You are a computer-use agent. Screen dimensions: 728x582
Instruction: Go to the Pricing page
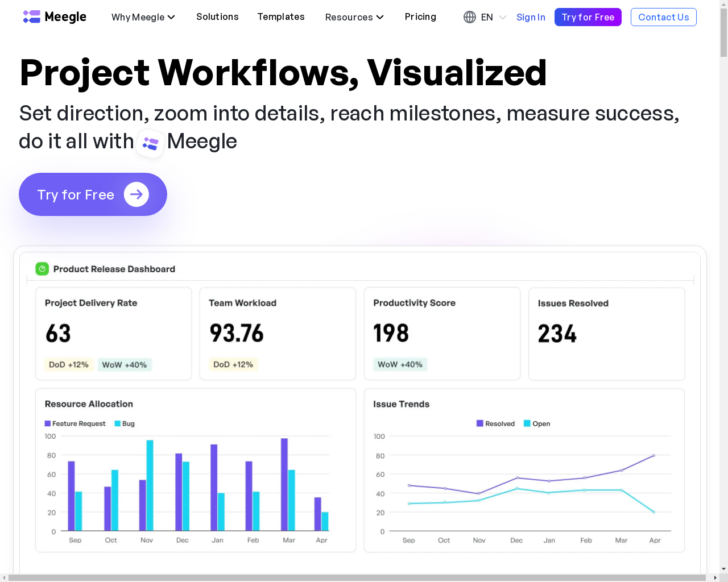point(420,17)
